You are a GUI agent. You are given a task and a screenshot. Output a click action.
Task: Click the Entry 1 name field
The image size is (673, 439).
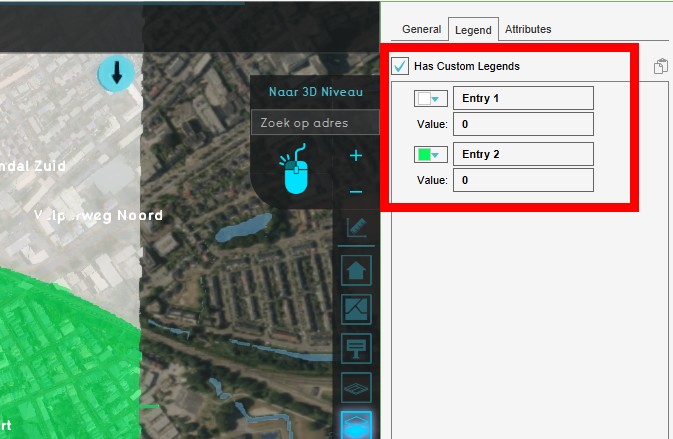(x=523, y=98)
